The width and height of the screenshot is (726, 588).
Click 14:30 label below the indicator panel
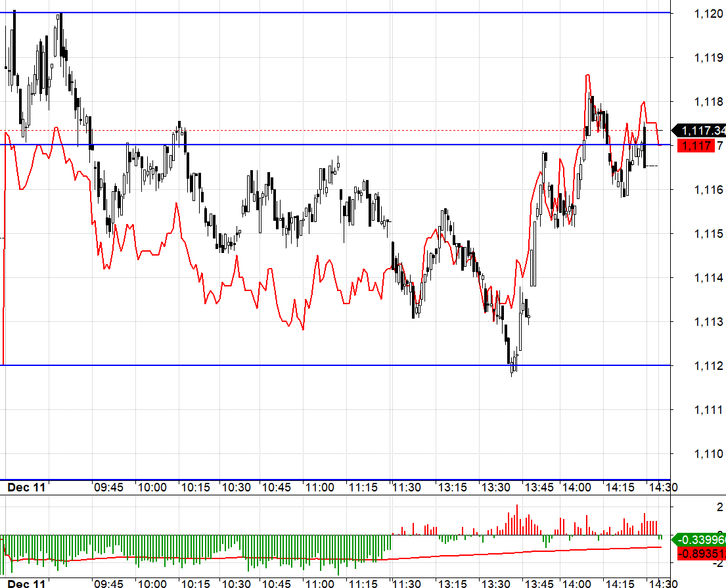click(x=663, y=583)
